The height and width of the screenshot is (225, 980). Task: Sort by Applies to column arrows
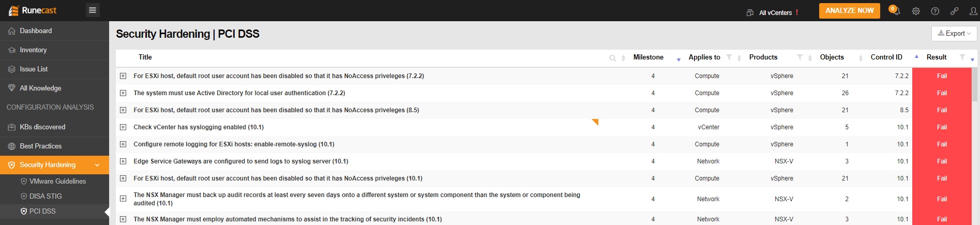[x=739, y=58]
